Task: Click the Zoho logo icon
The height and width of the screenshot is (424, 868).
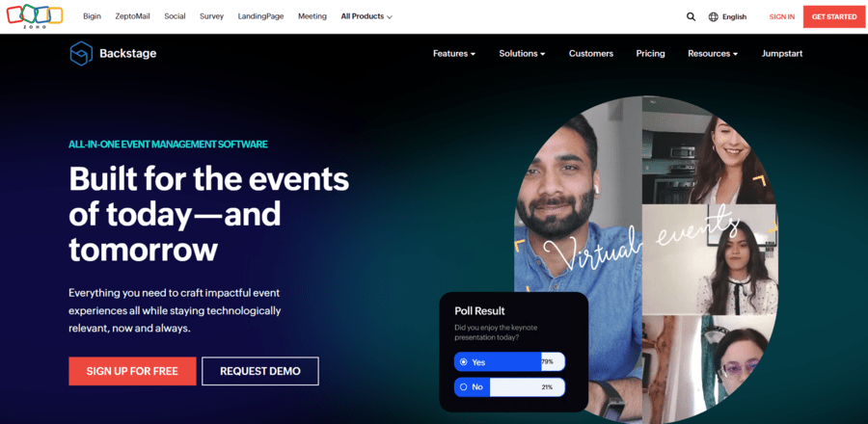Action: pyautogui.click(x=35, y=16)
